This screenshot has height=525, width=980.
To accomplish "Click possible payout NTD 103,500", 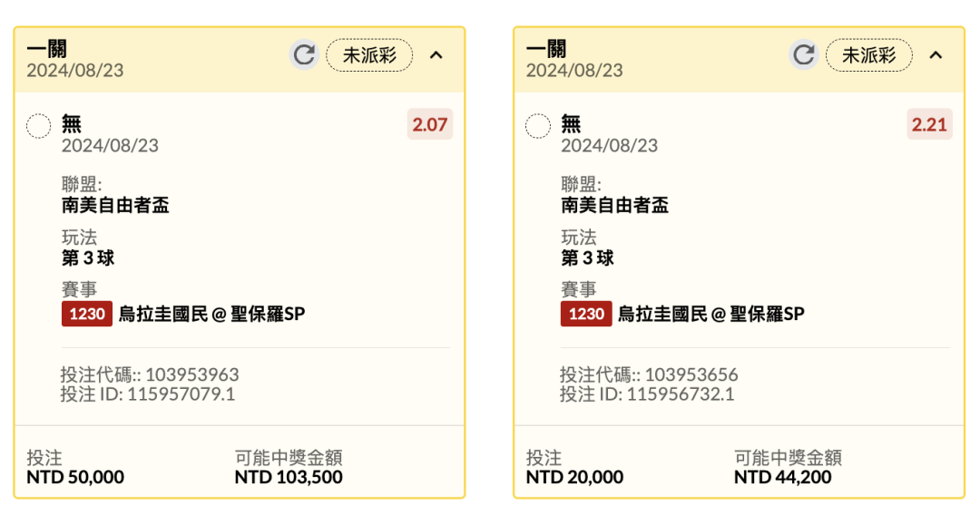I will pos(289,477).
